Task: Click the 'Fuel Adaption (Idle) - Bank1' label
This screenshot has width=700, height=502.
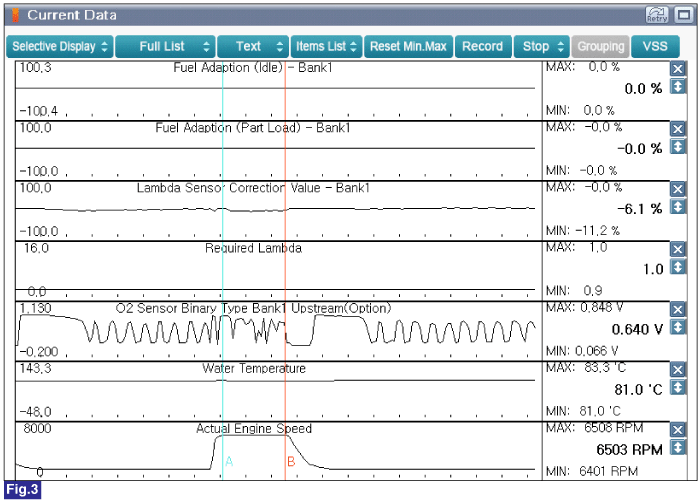Action: 253,68
